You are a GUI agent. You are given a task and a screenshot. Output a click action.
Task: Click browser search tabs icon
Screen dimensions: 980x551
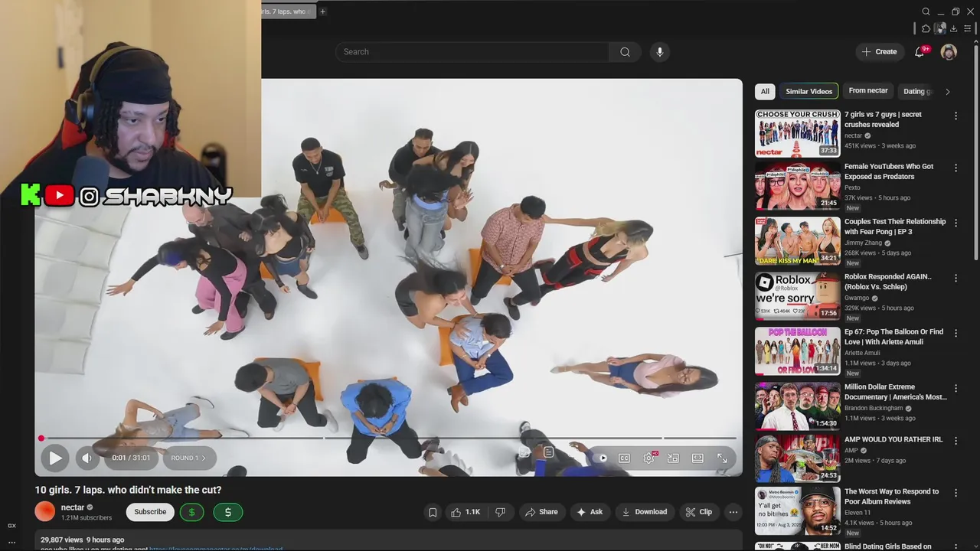926,11
